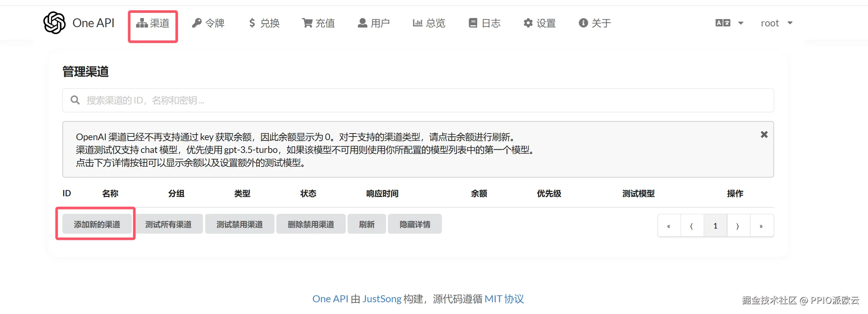Jump to last page with » button
The image size is (868, 314).
[x=762, y=226]
